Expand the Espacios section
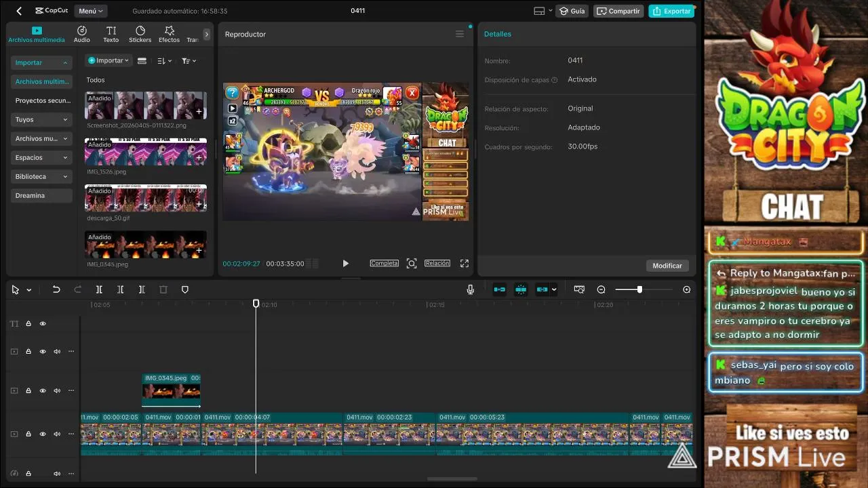 click(x=41, y=157)
